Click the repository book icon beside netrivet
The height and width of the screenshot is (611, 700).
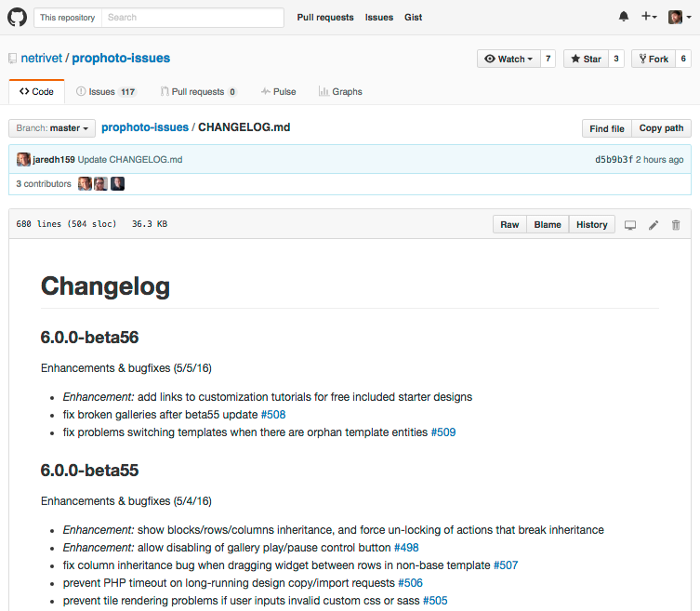12,59
